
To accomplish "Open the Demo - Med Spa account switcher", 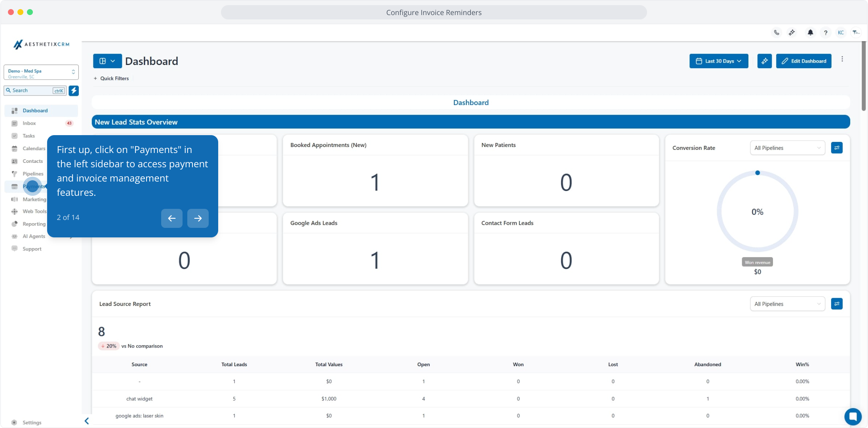I will tap(41, 72).
